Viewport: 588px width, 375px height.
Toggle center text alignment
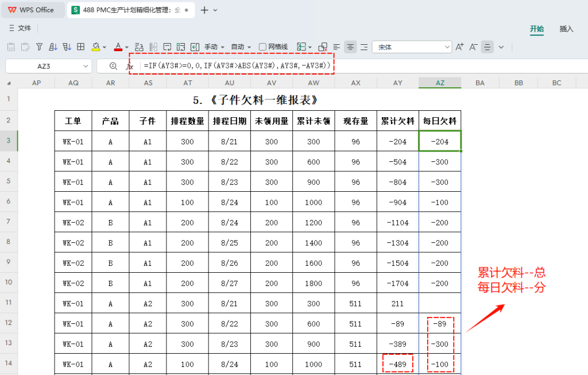[350, 47]
